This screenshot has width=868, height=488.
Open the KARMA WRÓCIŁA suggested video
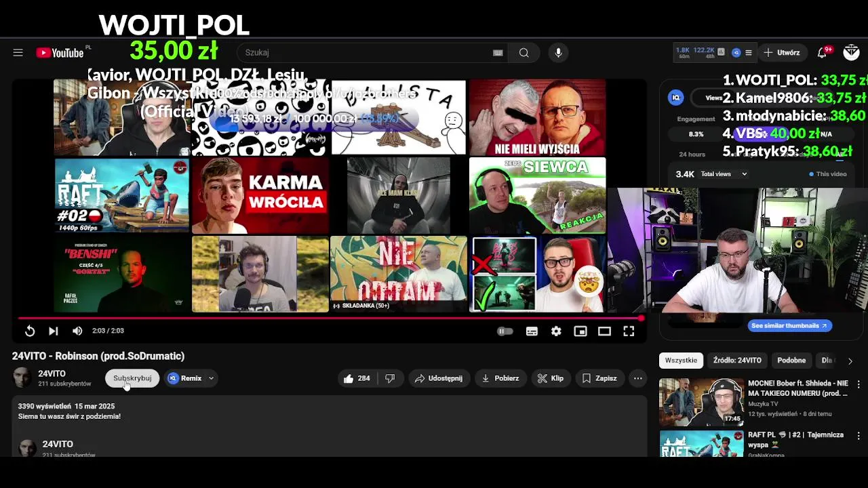260,195
